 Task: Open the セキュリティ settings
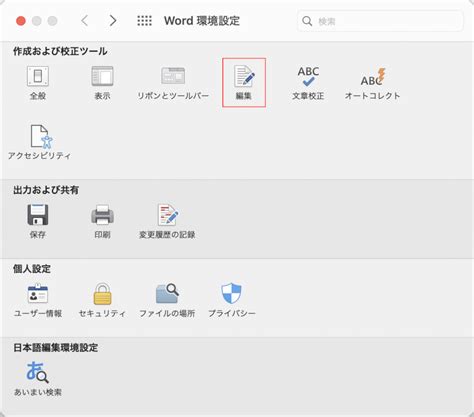pos(102,300)
